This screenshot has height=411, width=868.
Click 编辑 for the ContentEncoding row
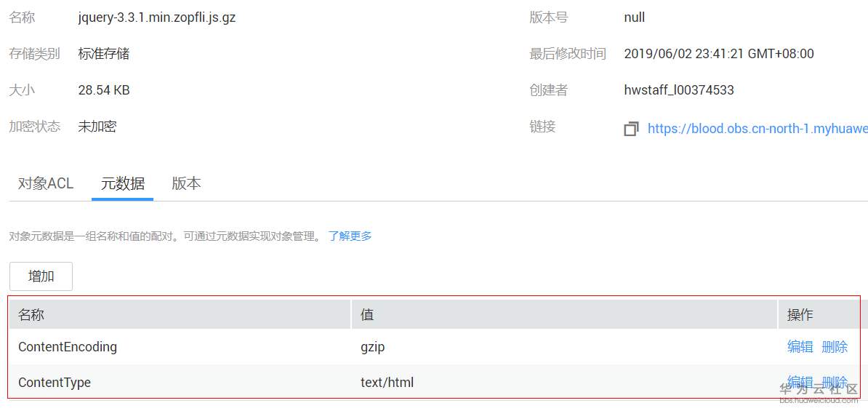[x=800, y=347]
